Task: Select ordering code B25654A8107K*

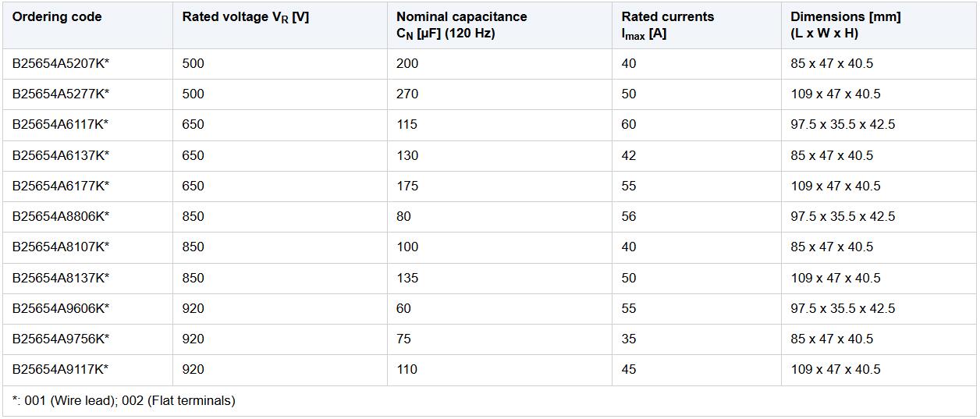Action: click(x=61, y=247)
